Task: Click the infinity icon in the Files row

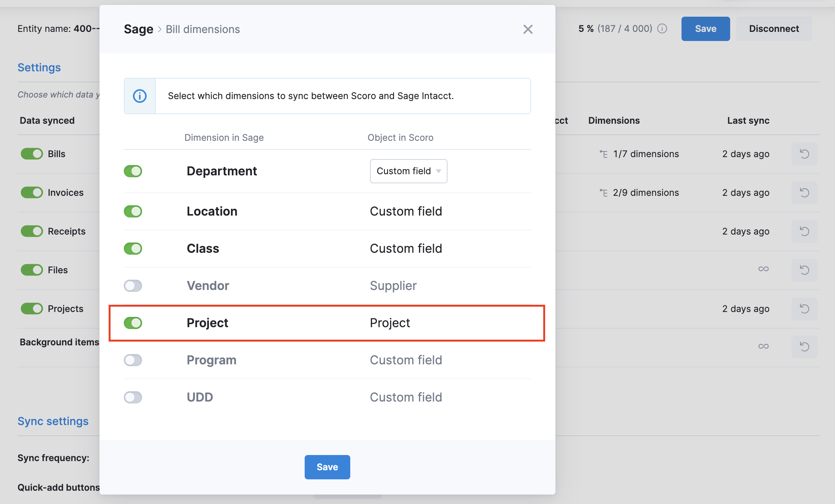Action: [764, 269]
